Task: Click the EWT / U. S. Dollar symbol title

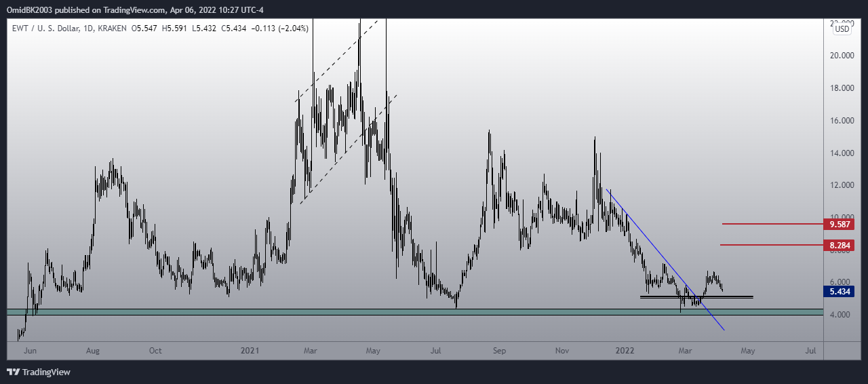Action: pyautogui.click(x=45, y=28)
